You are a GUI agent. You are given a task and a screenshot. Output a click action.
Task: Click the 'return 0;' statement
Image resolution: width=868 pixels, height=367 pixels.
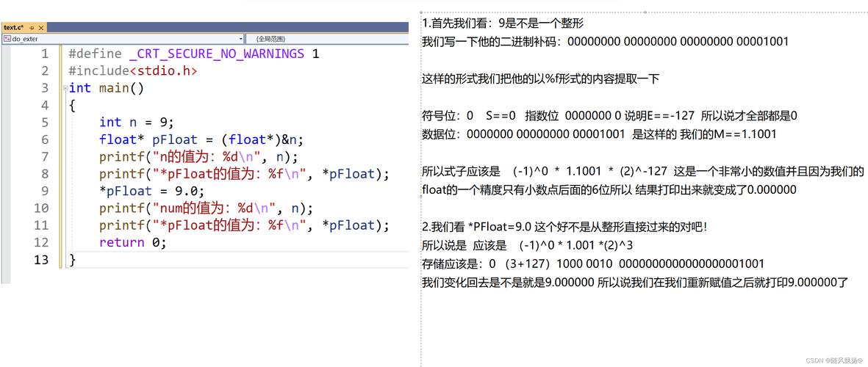click(x=133, y=243)
